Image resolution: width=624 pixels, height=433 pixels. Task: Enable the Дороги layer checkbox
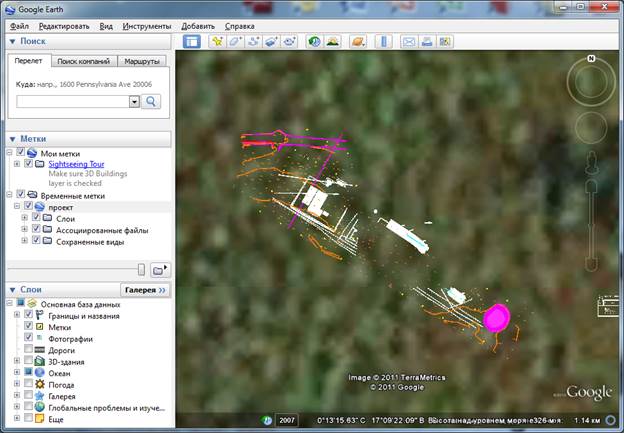pos(28,349)
